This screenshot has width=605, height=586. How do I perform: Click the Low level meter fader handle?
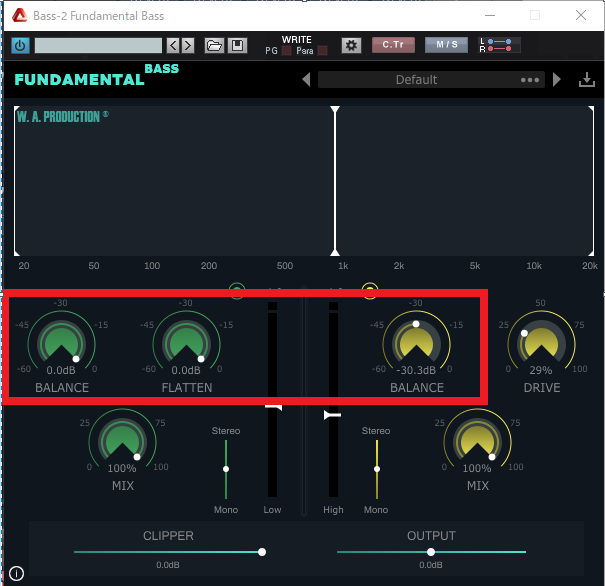pyautogui.click(x=274, y=407)
